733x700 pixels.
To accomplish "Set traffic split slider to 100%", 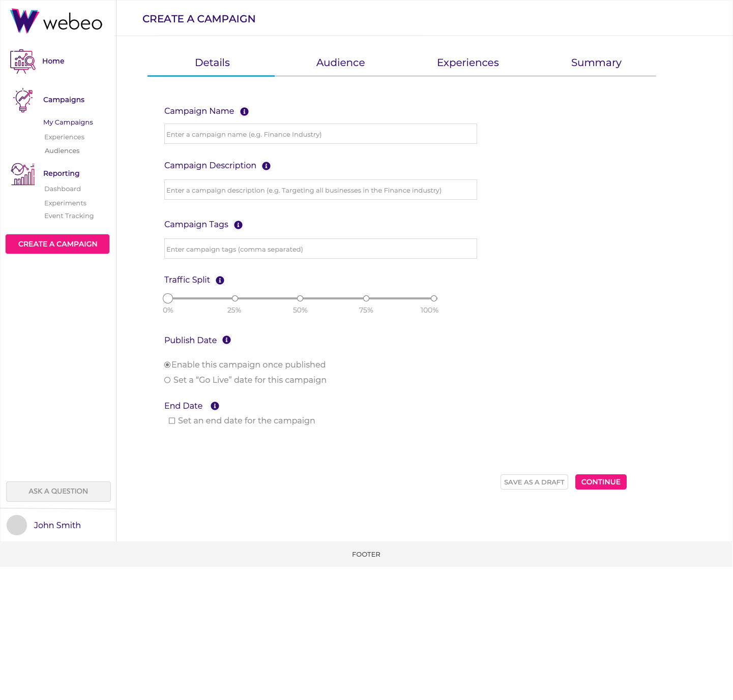I will (x=434, y=298).
